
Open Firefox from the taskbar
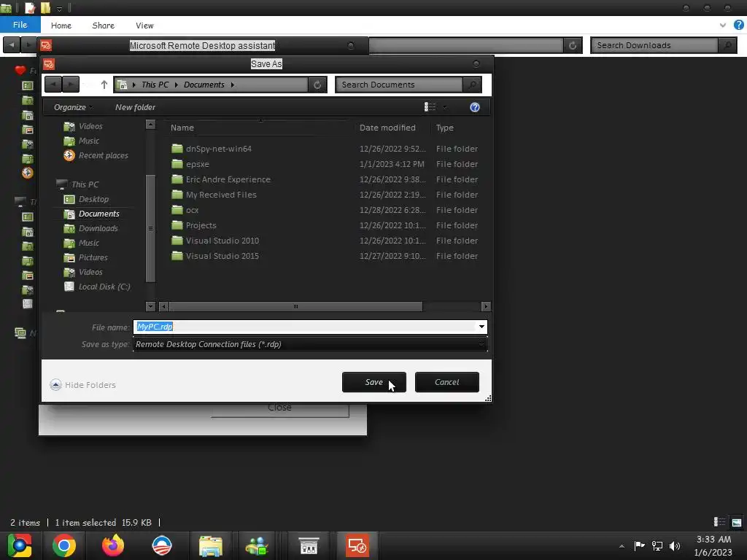(x=113, y=545)
